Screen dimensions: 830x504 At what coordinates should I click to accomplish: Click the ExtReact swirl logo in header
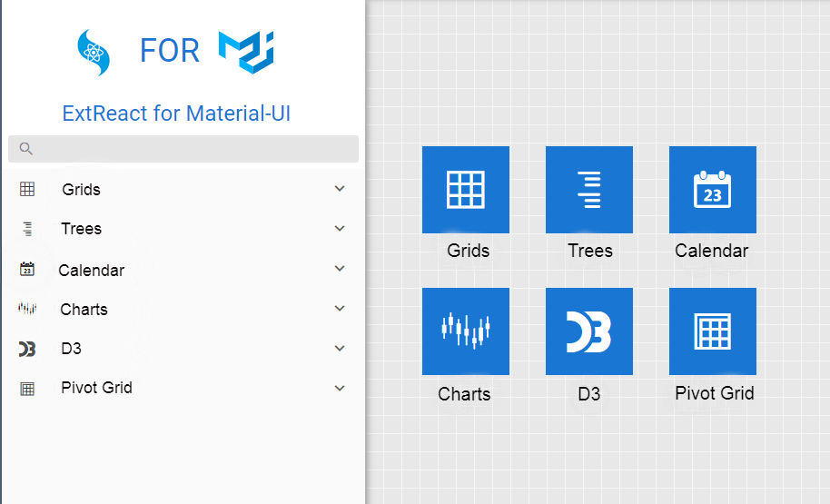(94, 53)
